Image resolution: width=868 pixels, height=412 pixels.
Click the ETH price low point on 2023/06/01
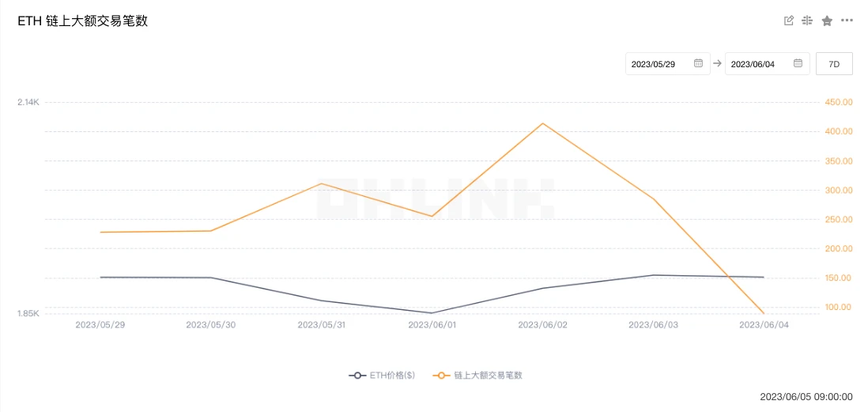click(432, 313)
